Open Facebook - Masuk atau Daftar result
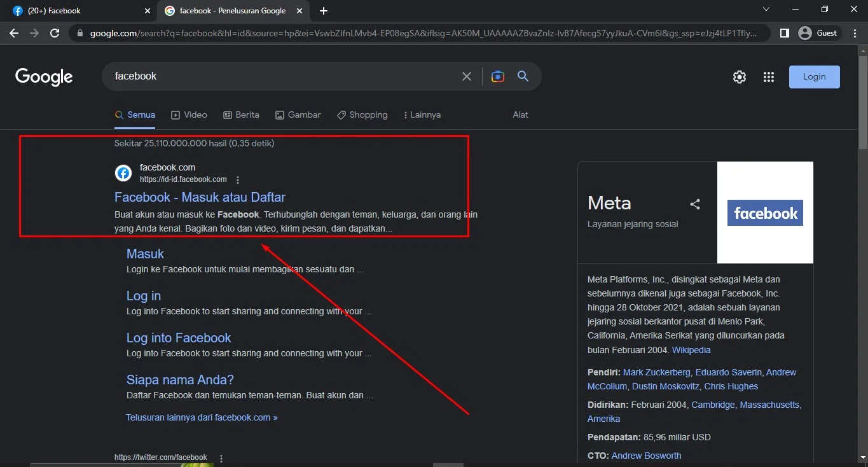This screenshot has height=467, width=868. (x=200, y=197)
